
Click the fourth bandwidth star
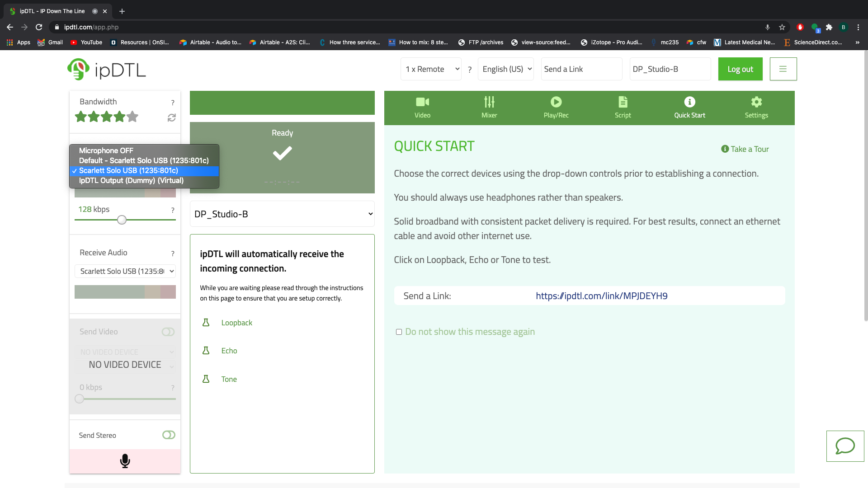(x=119, y=117)
